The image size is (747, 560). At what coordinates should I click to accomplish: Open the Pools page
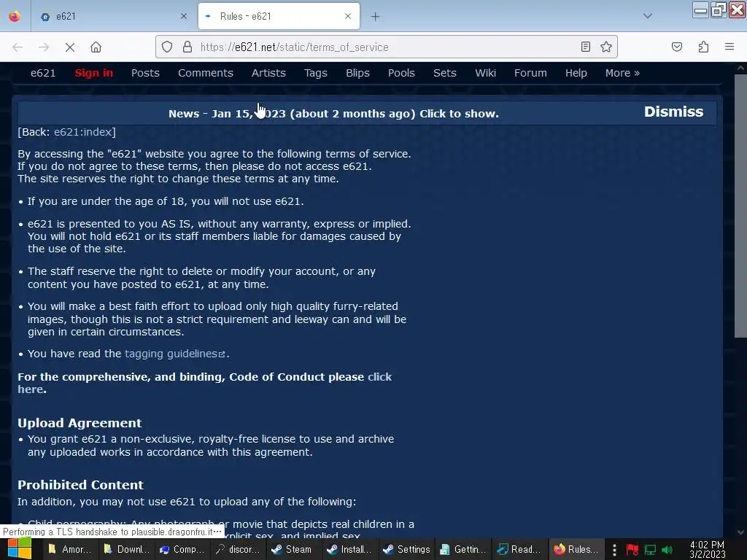401,73
